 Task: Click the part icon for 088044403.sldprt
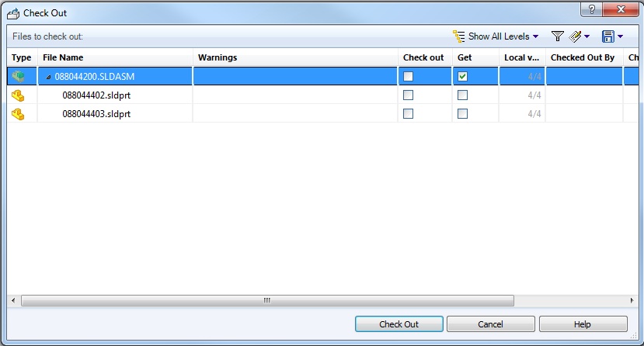18,114
